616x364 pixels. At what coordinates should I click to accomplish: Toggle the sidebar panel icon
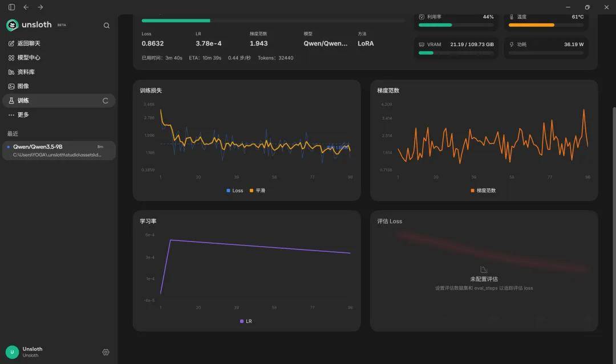11,7
